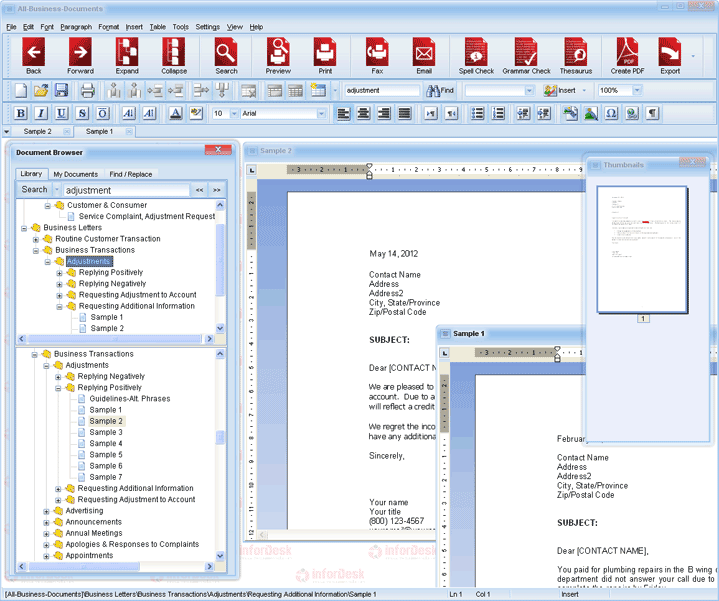719x601 pixels.
Task: Click the page 1 thumbnail
Action: pyautogui.click(x=642, y=249)
